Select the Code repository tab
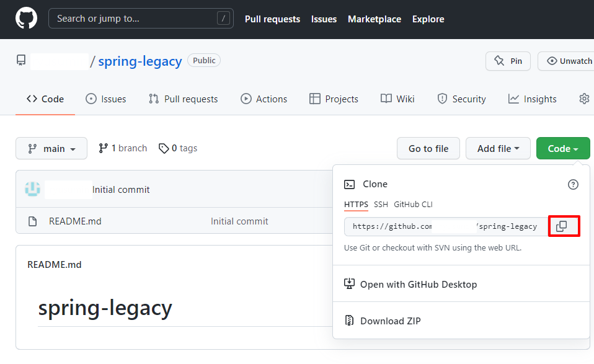This screenshot has height=364, width=594. [x=45, y=99]
